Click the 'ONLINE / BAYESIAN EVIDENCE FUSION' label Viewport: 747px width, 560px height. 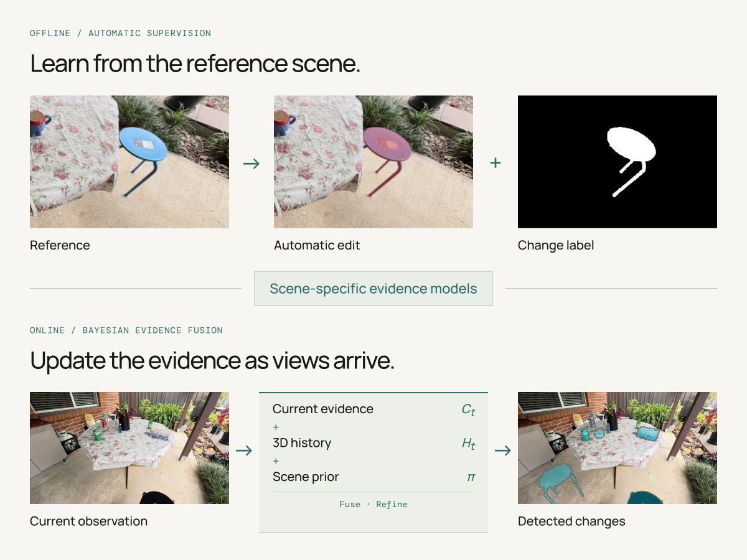pyautogui.click(x=126, y=330)
